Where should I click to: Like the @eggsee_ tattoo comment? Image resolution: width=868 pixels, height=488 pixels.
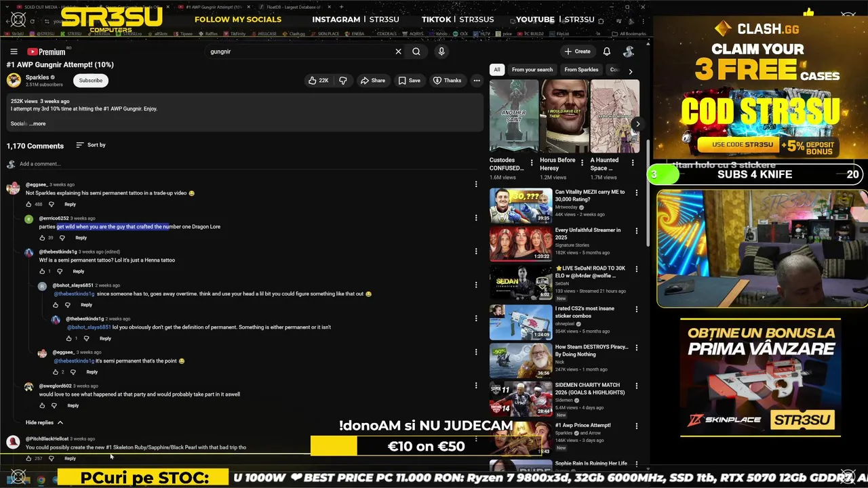(29, 204)
